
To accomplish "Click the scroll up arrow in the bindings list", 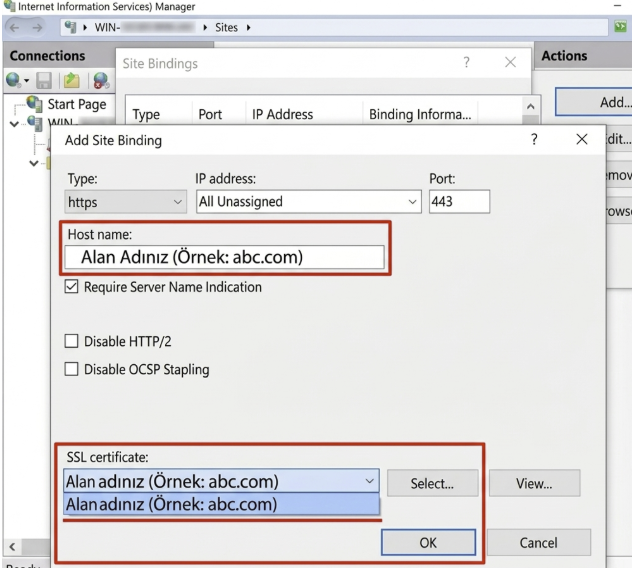I will click(x=531, y=107).
